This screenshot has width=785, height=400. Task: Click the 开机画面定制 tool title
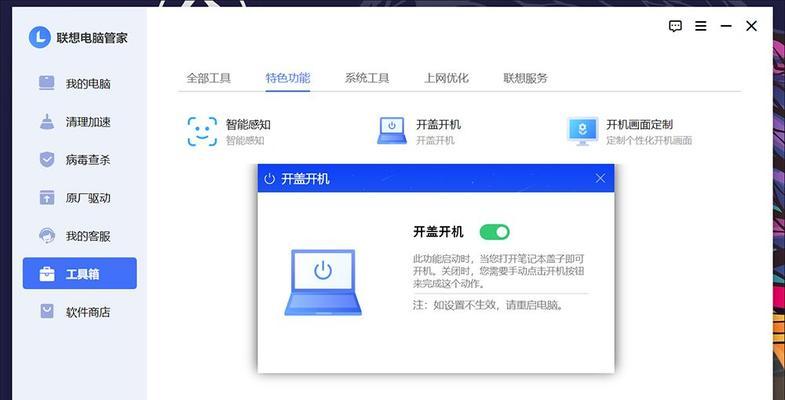[639, 124]
